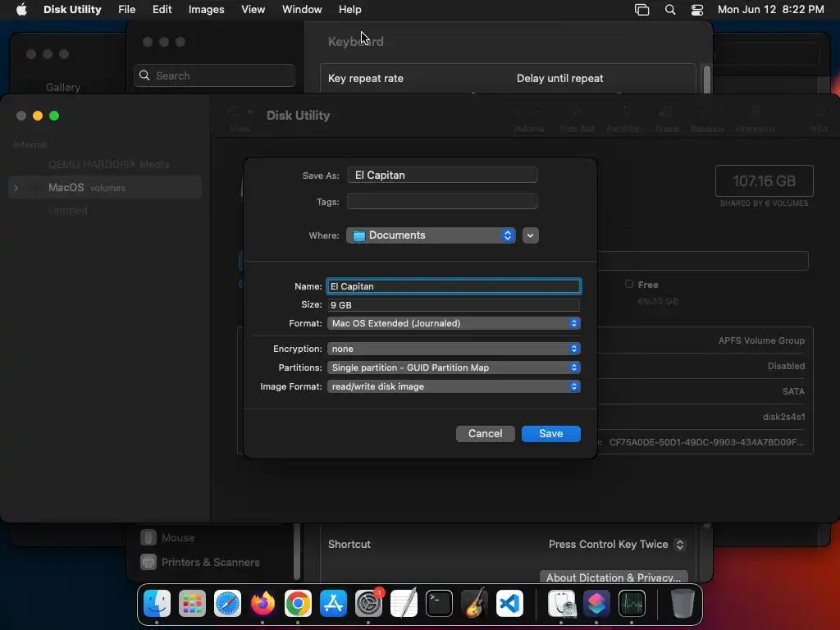Click the Cancel button
Viewport: 840px width, 630px height.
[486, 433]
